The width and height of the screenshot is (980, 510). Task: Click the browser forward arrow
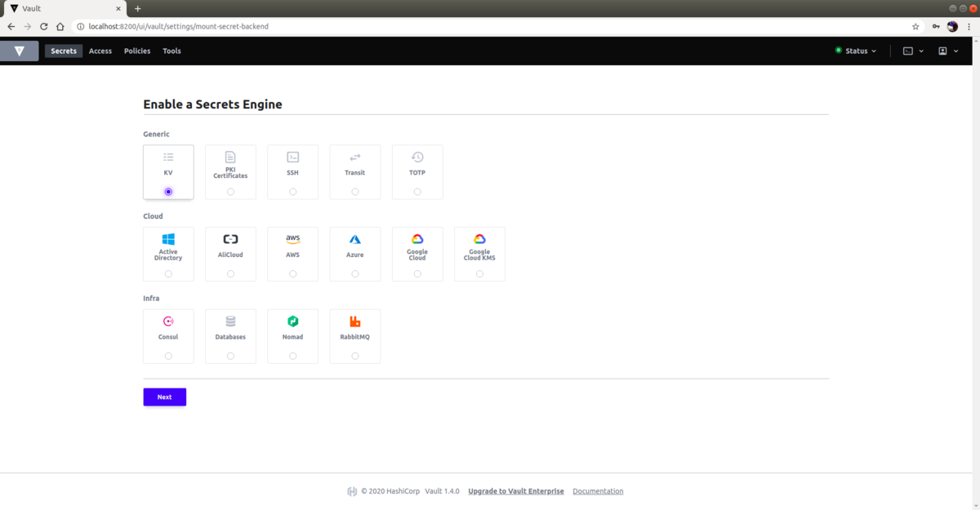[27, 26]
